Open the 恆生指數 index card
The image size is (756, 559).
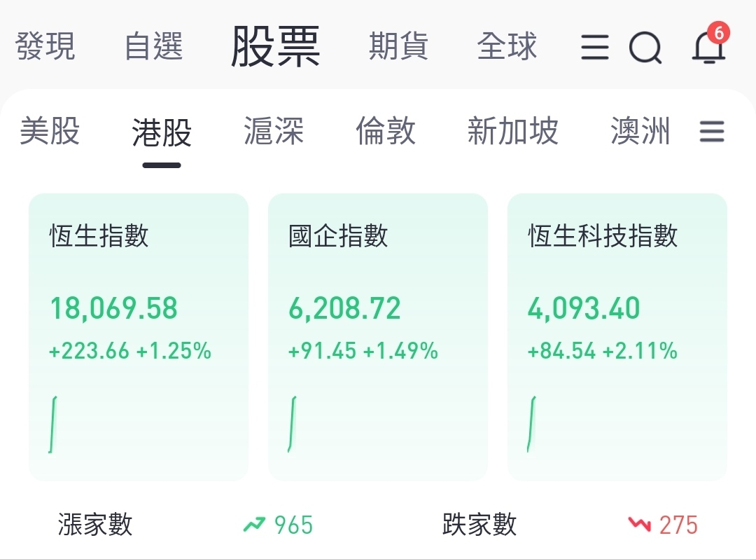[139, 337]
